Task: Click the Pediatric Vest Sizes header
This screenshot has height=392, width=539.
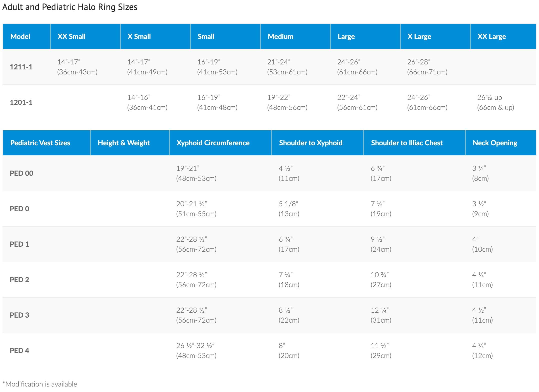Action: click(x=40, y=143)
